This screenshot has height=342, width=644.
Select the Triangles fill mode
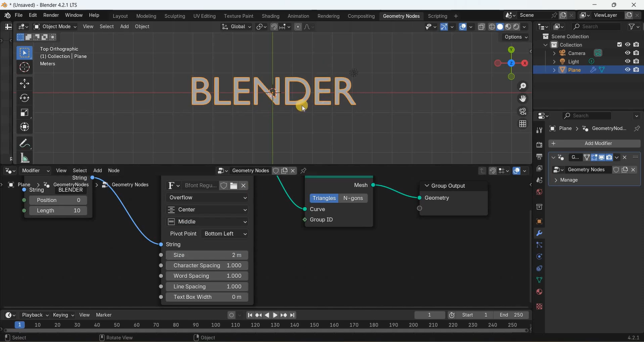[324, 198]
